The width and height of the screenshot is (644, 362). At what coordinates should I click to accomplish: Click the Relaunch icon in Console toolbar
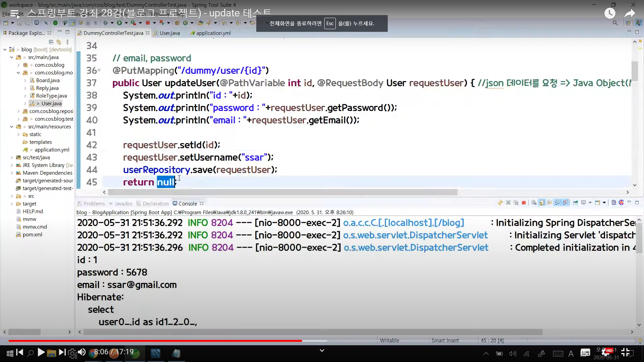coord(500,202)
